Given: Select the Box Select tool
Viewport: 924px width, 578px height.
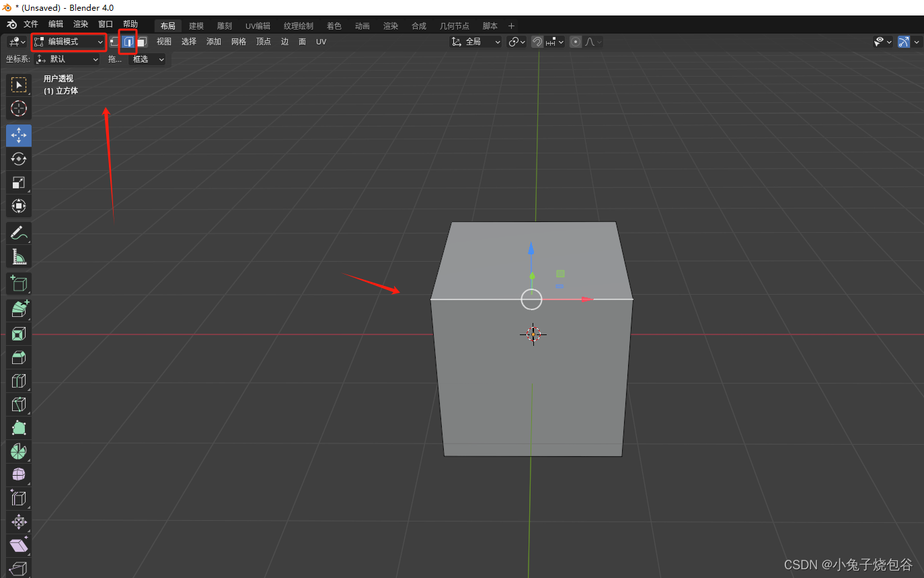Looking at the screenshot, I should coord(19,85).
